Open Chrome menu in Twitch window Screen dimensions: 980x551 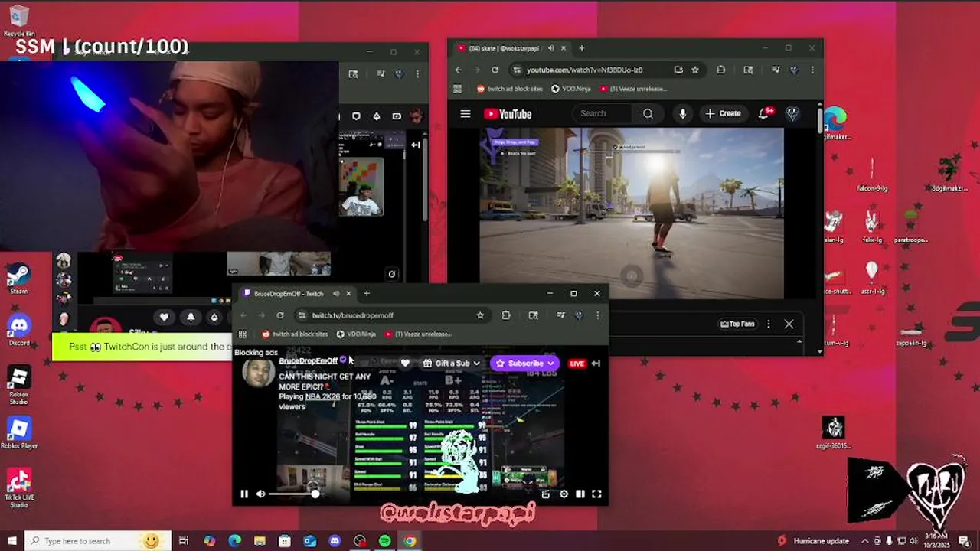click(597, 315)
